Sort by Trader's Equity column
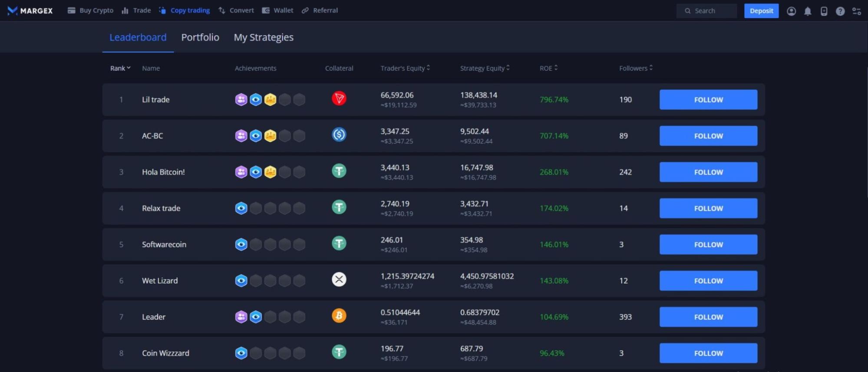The image size is (868, 372). [405, 68]
